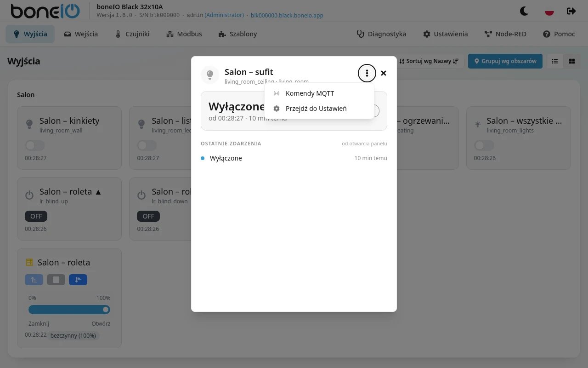The height and width of the screenshot is (368, 588).
Task: Click the bulb icon beside Salon – sufit
Action: 210,75
